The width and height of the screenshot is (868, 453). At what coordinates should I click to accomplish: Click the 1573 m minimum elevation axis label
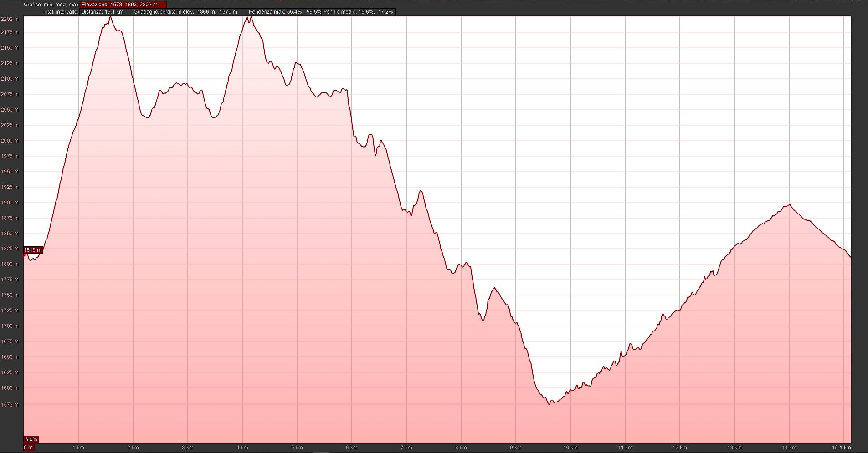pos(10,405)
